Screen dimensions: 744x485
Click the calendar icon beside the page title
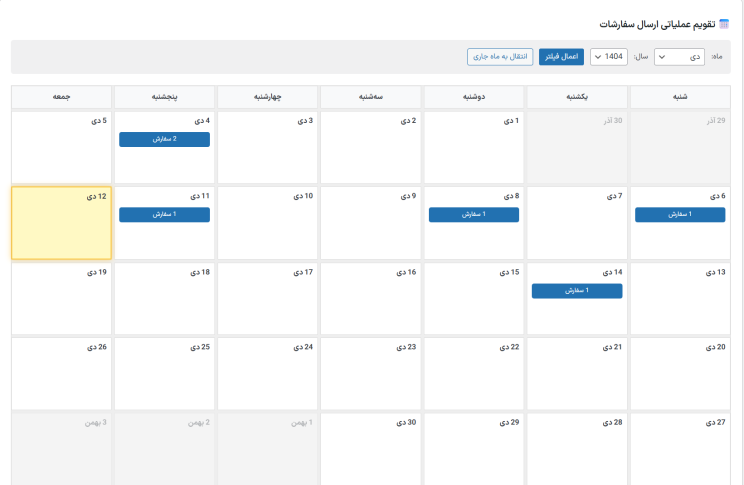tap(724, 24)
